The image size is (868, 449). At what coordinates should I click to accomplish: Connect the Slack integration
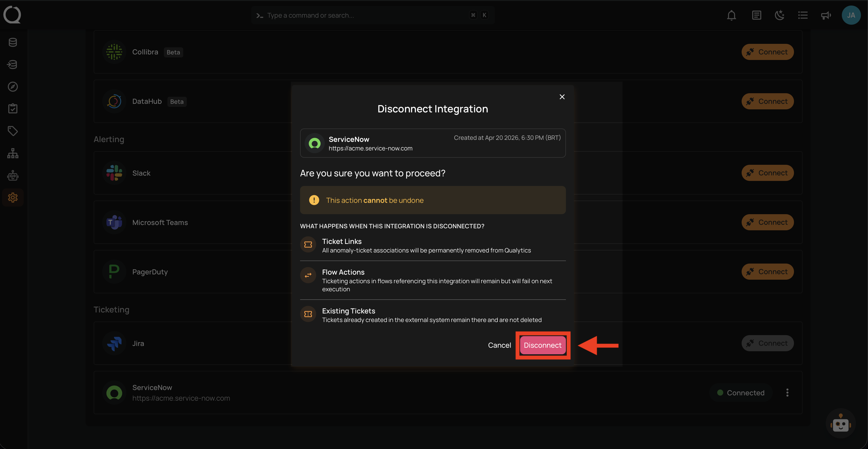tap(768, 173)
